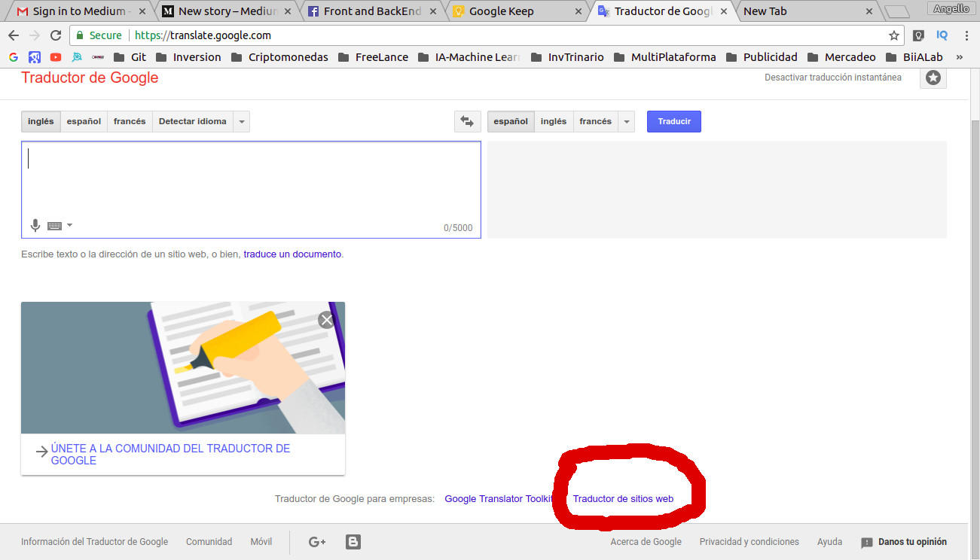The height and width of the screenshot is (560, 980).
Task: Show more bookmarks with the chevron
Action: pos(960,57)
